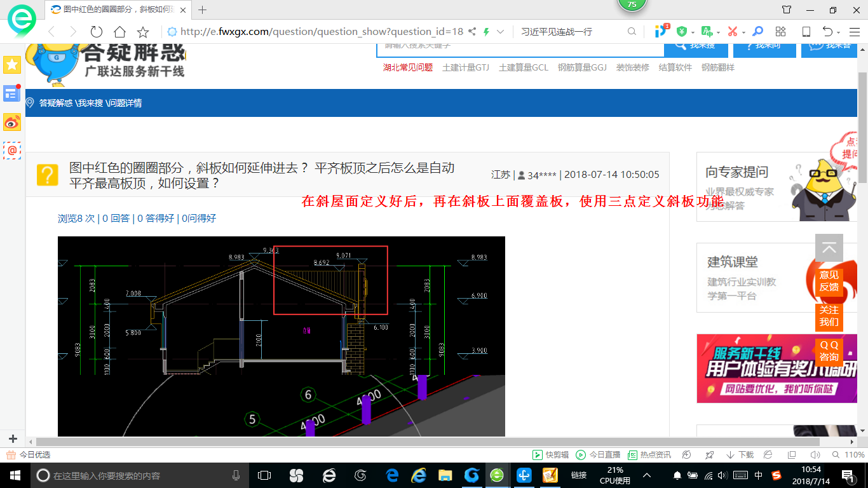Click the undo closed-tab arrow icon
868x488 pixels.
[827, 31]
